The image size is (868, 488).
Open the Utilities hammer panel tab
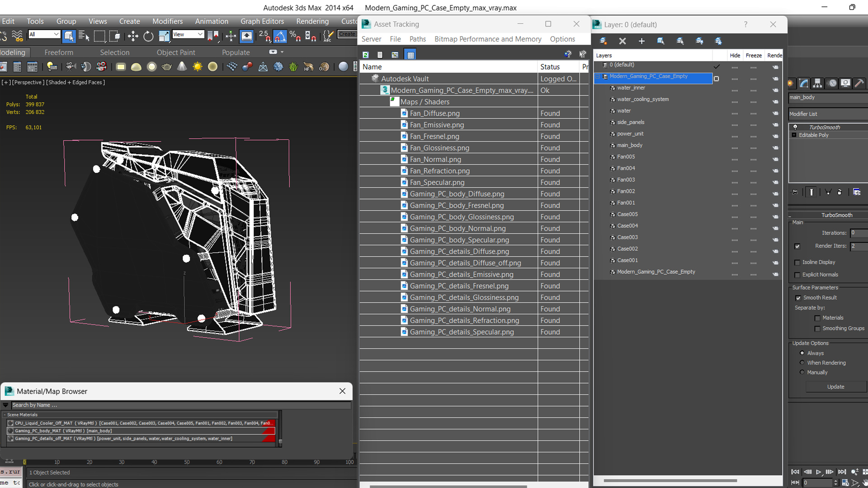(x=859, y=83)
